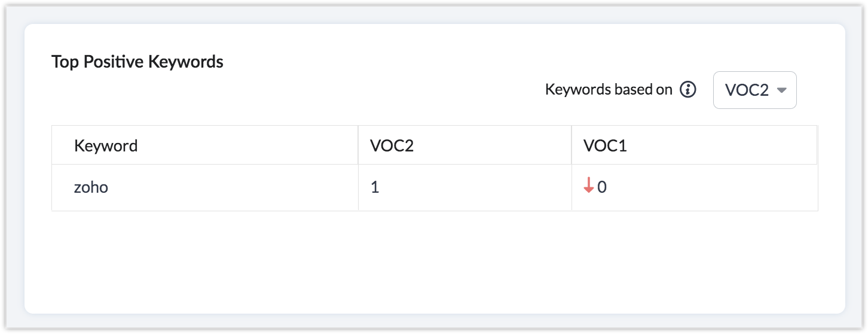This screenshot has height=334, width=868.
Task: Click the Keywords based on label
Action: pos(609,90)
